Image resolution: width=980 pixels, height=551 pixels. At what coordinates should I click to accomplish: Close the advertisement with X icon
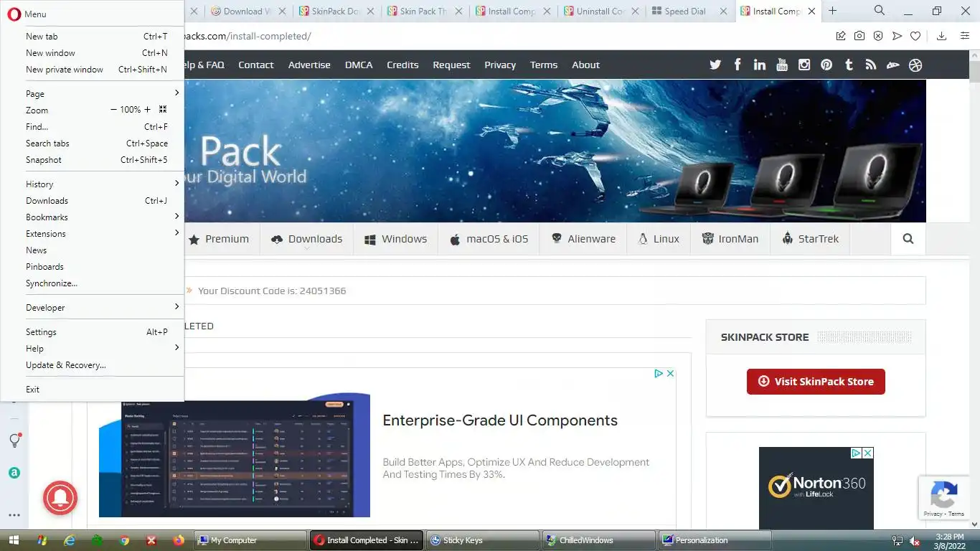pyautogui.click(x=670, y=373)
